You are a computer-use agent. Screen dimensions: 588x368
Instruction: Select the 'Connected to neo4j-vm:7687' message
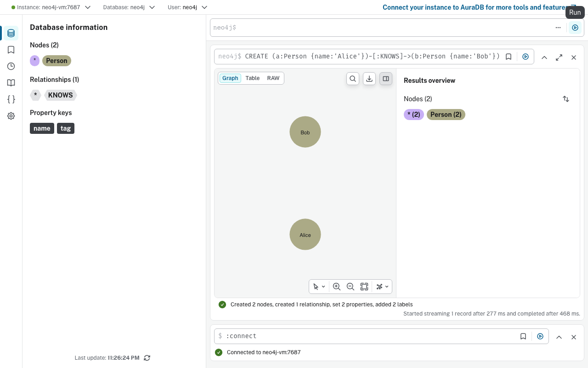(x=264, y=352)
